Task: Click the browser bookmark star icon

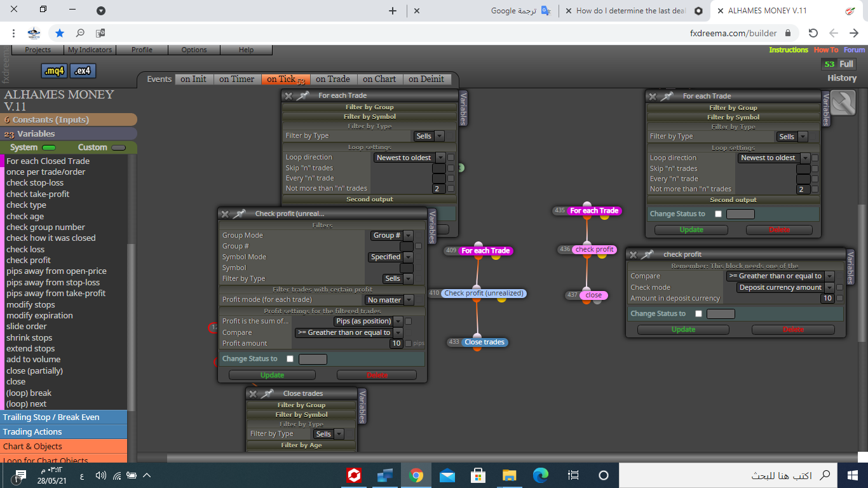Action: pos(60,33)
